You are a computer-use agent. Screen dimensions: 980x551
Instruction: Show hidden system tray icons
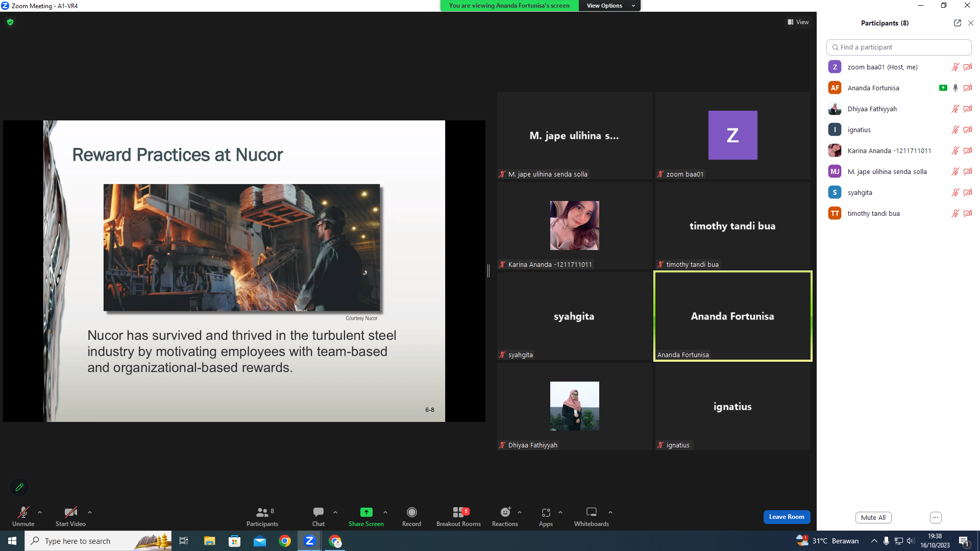[874, 541]
